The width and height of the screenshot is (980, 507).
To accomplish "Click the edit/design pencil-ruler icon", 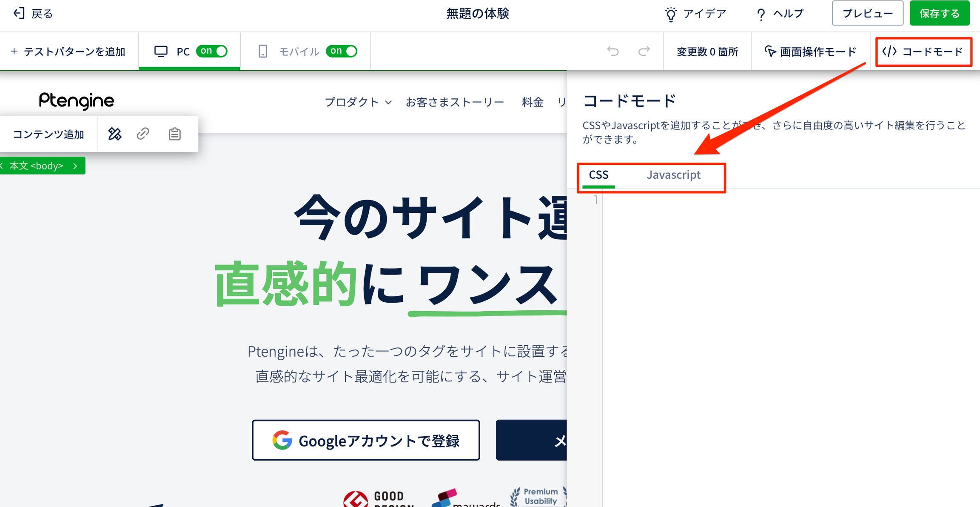I will coord(115,134).
